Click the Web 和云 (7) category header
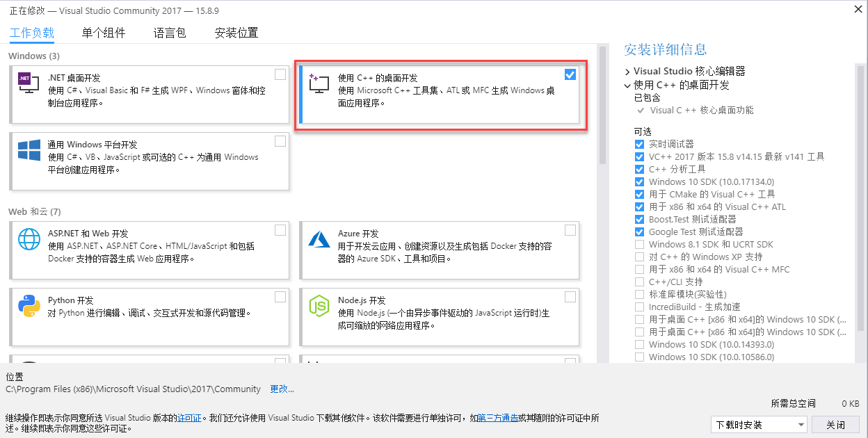 click(35, 211)
